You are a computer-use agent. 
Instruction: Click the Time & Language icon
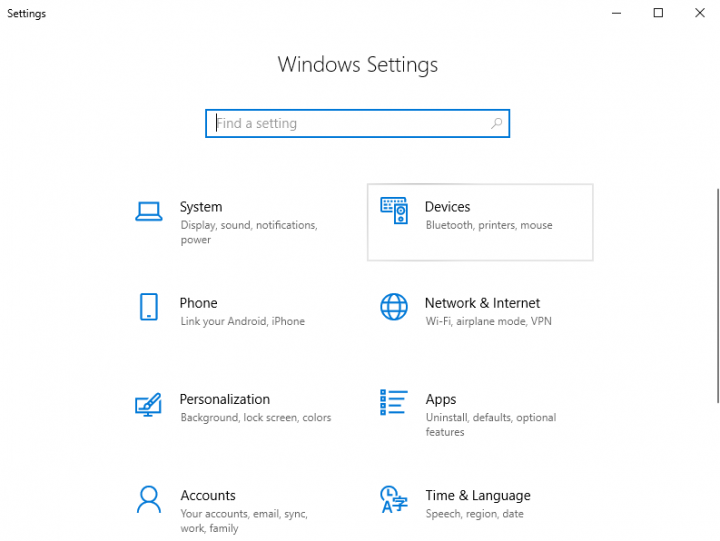394,499
